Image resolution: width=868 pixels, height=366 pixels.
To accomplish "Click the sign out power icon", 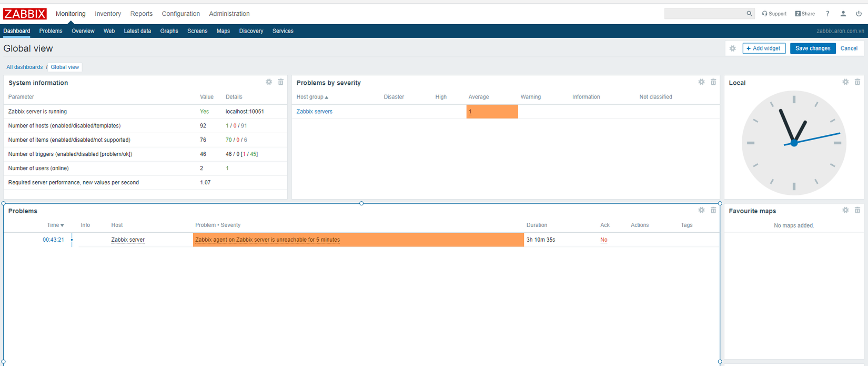I will click(x=859, y=14).
